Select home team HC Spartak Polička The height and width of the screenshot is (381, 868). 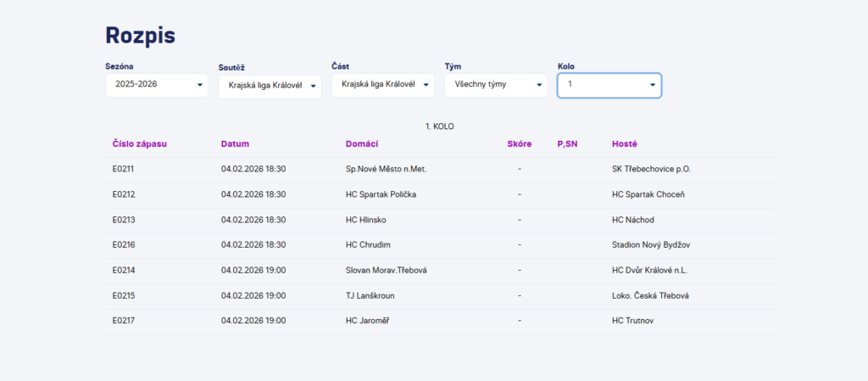pyautogui.click(x=381, y=194)
